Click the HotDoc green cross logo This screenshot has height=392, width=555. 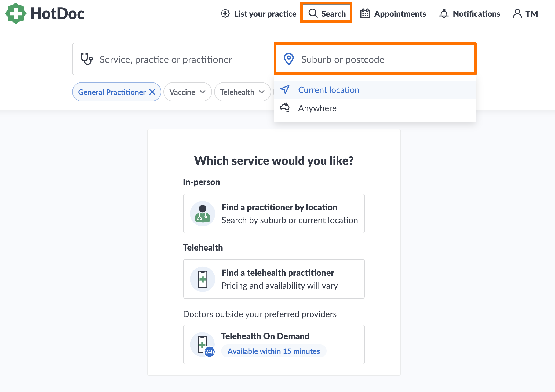pyautogui.click(x=16, y=13)
